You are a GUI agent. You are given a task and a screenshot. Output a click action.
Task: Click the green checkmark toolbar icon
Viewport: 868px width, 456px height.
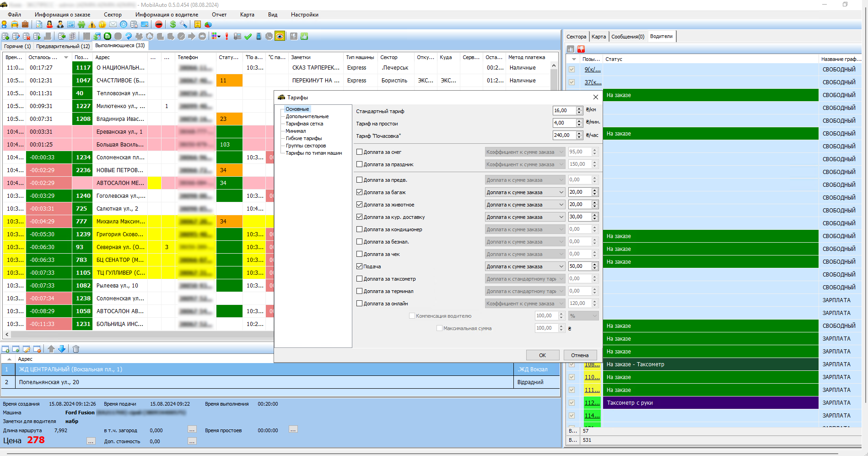pos(248,36)
